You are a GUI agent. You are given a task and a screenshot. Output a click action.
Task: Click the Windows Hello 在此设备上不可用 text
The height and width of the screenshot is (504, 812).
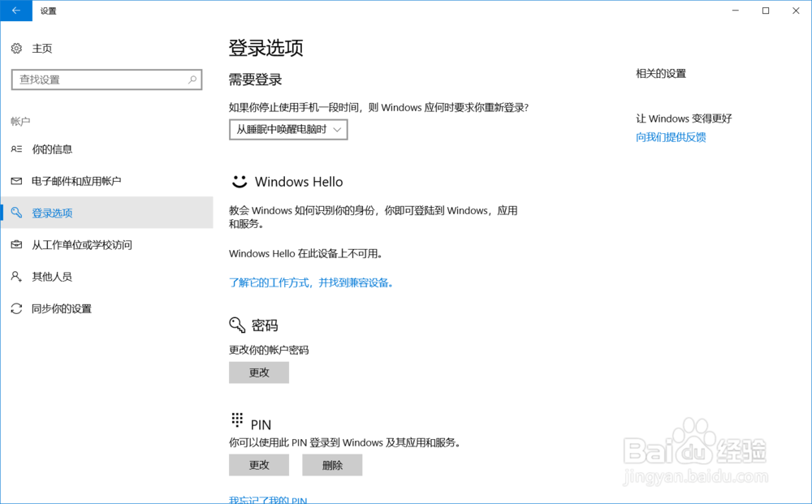click(306, 253)
